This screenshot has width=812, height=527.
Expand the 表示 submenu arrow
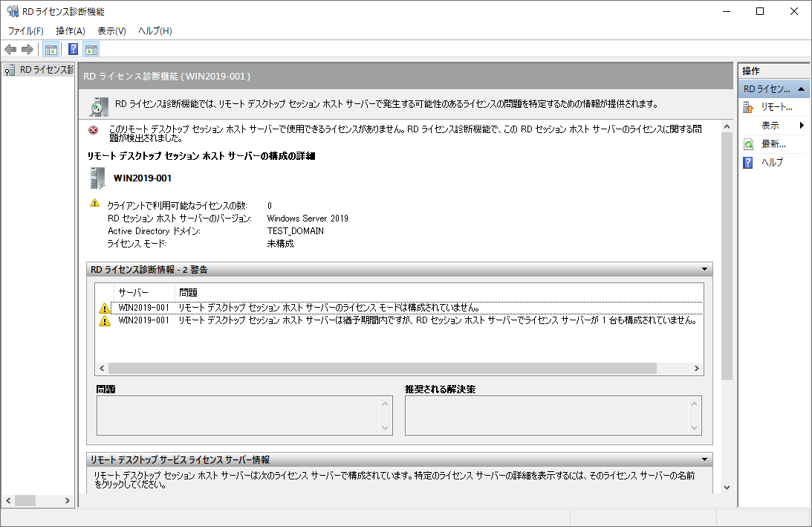tap(802, 126)
